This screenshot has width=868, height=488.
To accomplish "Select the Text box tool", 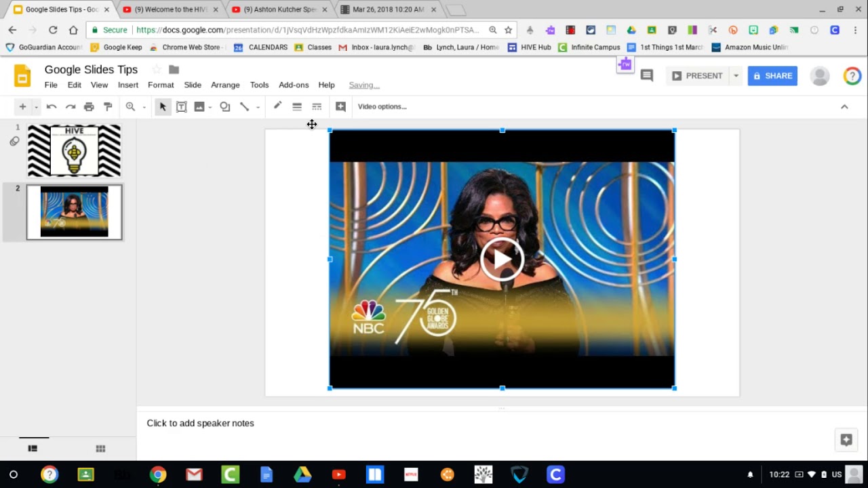I will 182,106.
